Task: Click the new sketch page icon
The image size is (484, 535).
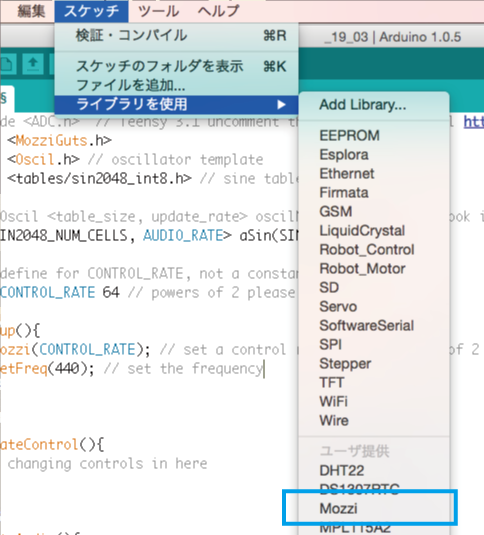Action: (8, 64)
